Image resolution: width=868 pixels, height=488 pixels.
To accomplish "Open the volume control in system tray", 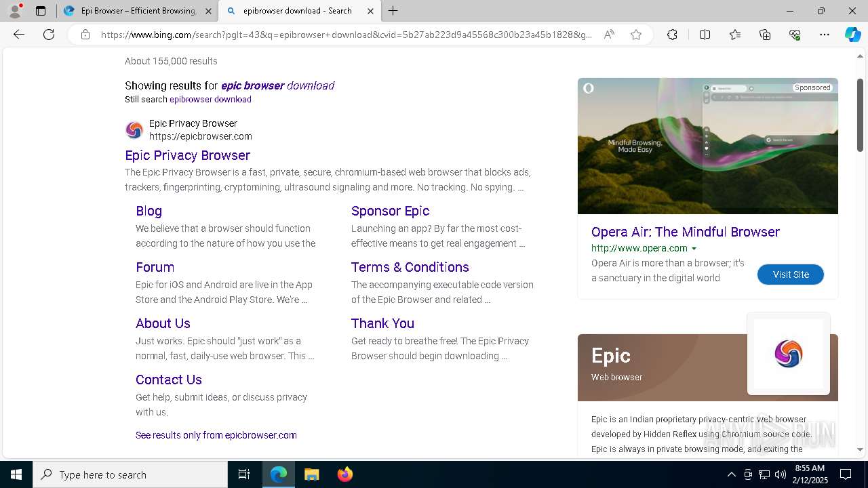I will [781, 474].
